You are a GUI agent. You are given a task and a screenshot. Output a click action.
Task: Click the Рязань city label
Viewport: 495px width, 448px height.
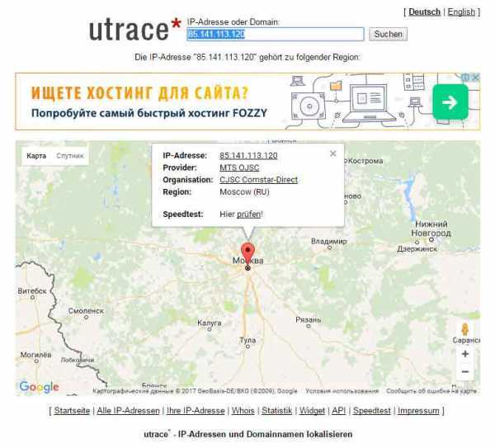coord(308,320)
